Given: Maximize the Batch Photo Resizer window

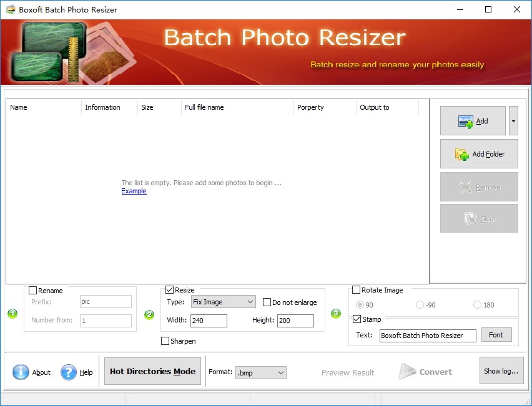Looking at the screenshot, I should coord(488,9).
